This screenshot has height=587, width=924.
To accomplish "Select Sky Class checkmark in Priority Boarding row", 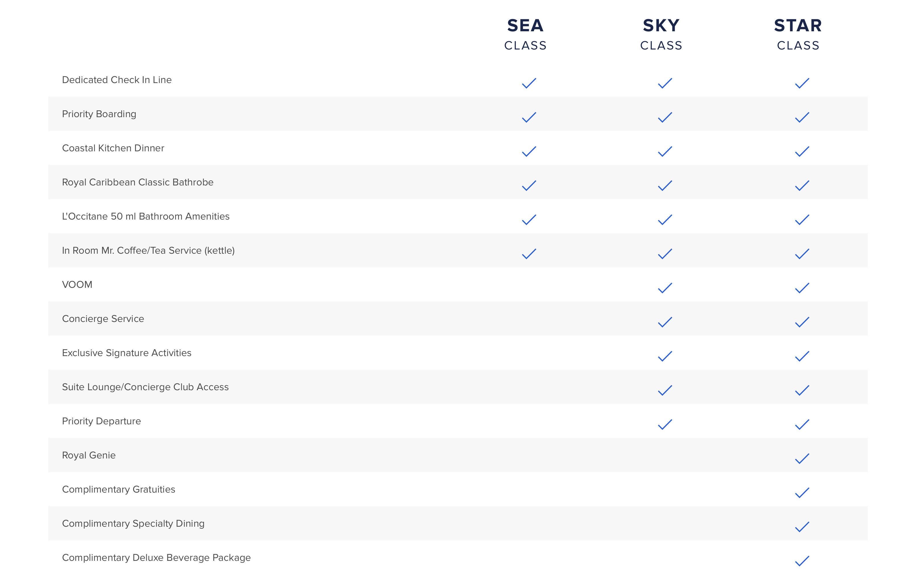I will point(665,117).
